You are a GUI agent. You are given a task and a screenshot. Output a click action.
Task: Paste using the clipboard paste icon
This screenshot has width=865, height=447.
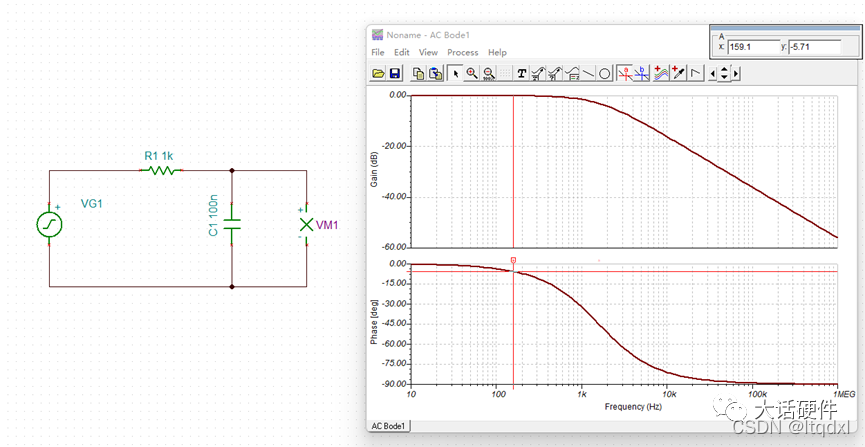pos(436,73)
